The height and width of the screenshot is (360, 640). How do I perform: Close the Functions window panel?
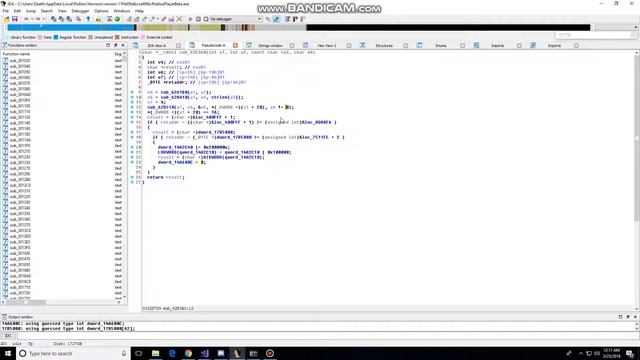tap(123, 45)
